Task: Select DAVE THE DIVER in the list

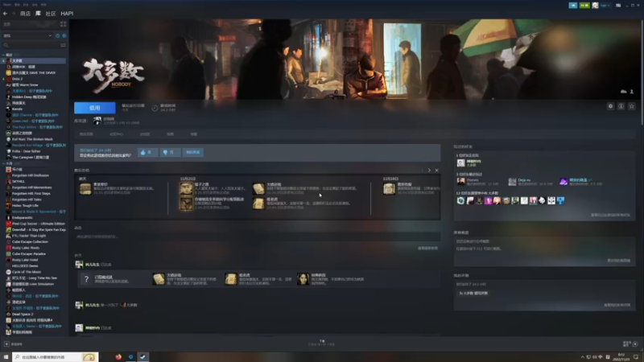Action: [34, 72]
